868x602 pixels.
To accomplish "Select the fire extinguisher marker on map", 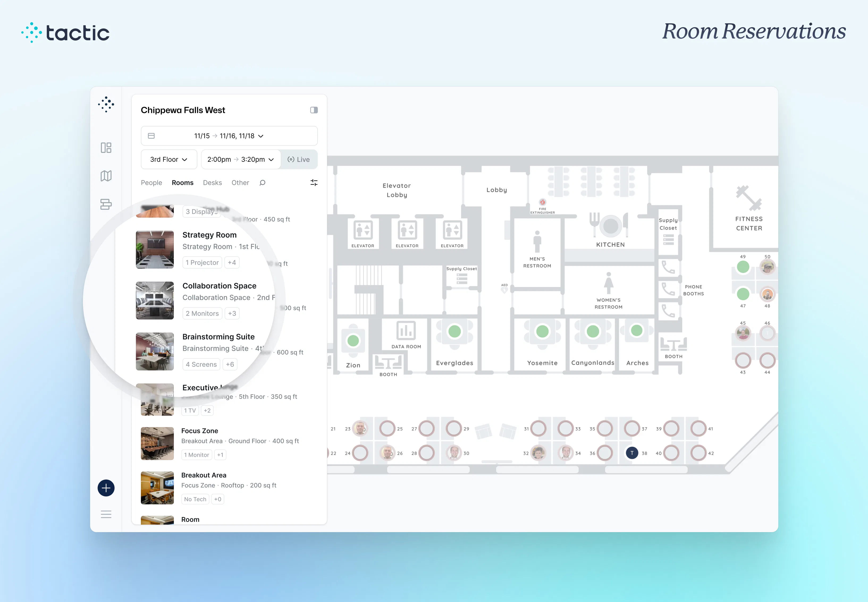I will coord(542,202).
